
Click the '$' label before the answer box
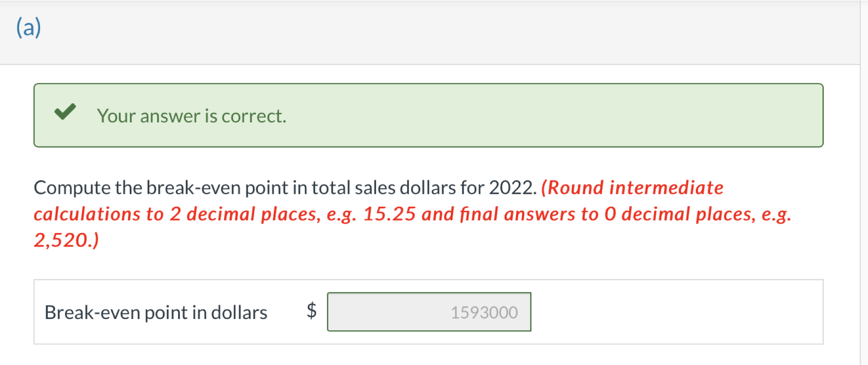pos(311,312)
